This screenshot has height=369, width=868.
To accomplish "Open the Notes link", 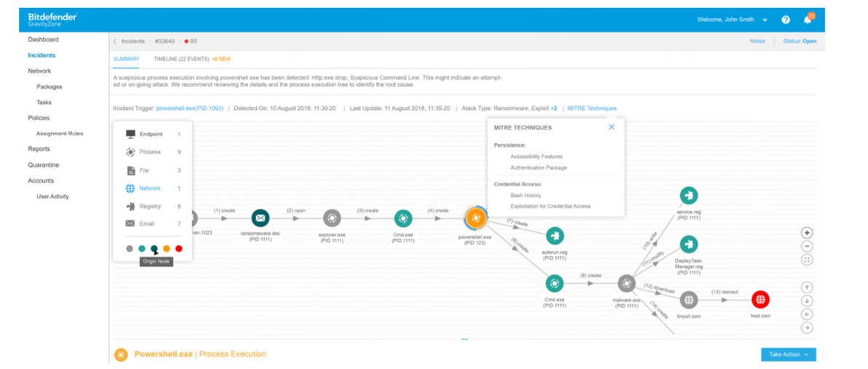I will [757, 41].
